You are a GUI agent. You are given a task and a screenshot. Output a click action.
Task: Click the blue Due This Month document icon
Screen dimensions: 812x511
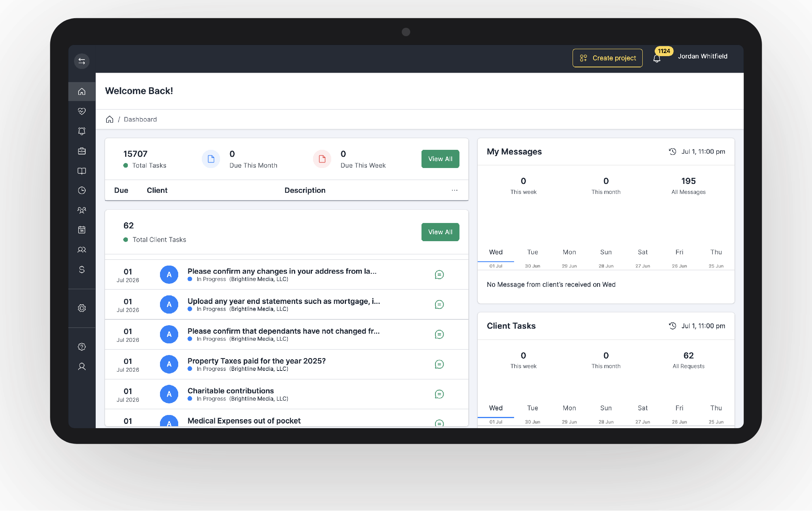(x=211, y=159)
